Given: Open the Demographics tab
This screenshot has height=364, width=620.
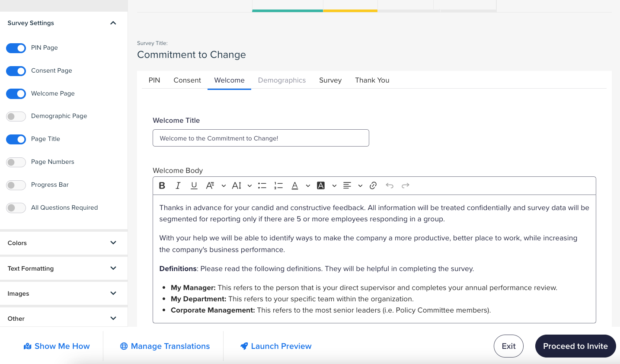Looking at the screenshot, I should (x=282, y=80).
